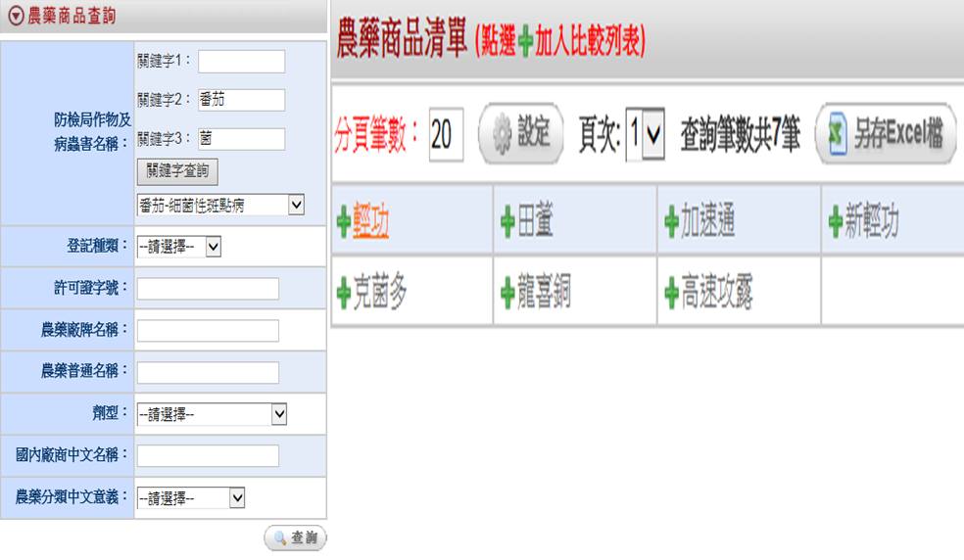
Task: Click the plus icon beside 克菌多
Action: (x=343, y=293)
